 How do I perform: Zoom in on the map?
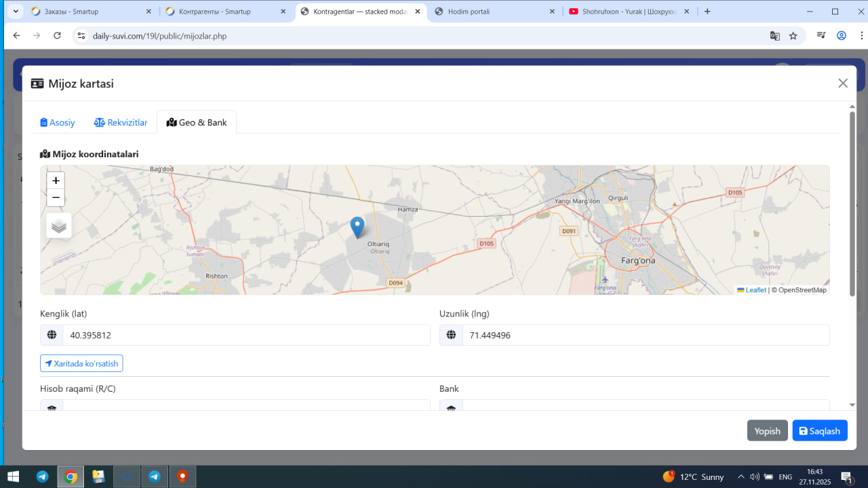tap(56, 181)
